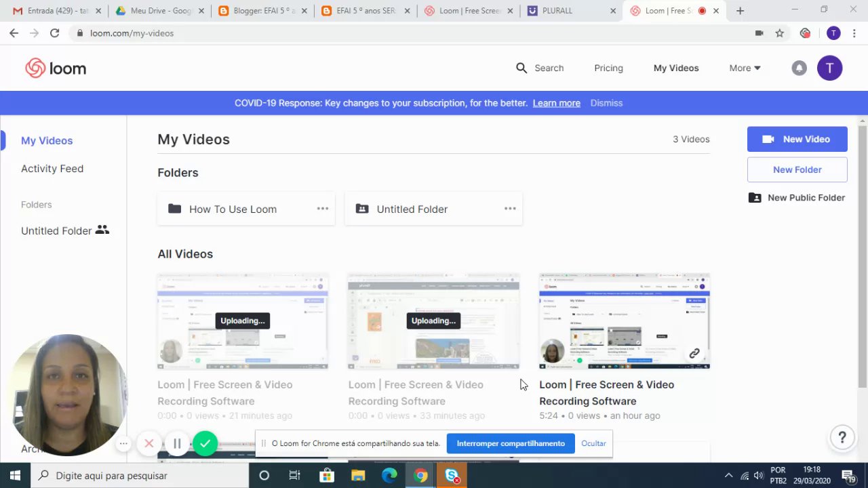Create a New Public Folder
868x488 pixels.
coord(797,197)
